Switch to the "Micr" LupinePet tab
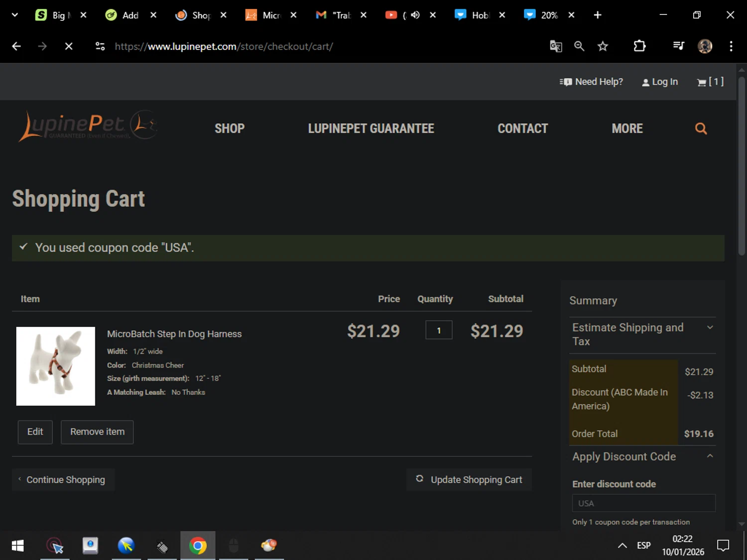Screen dimensions: 747x560 tap(263, 15)
